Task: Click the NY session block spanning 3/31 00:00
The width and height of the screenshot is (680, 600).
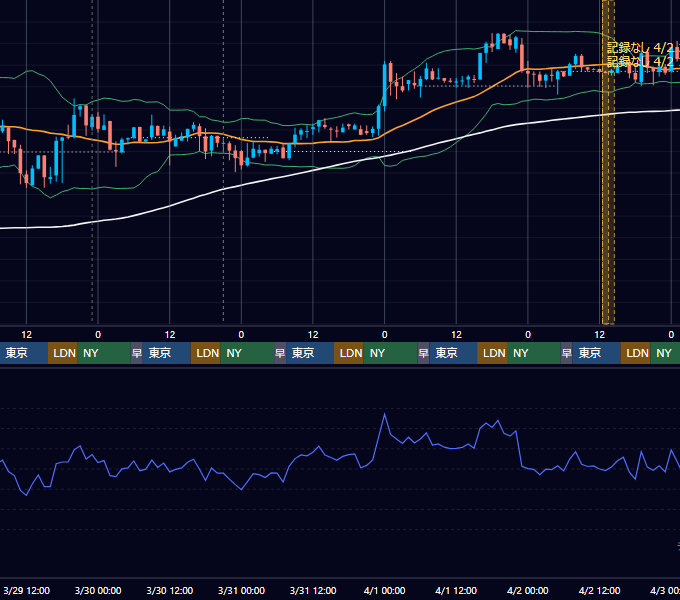Action: [247, 353]
